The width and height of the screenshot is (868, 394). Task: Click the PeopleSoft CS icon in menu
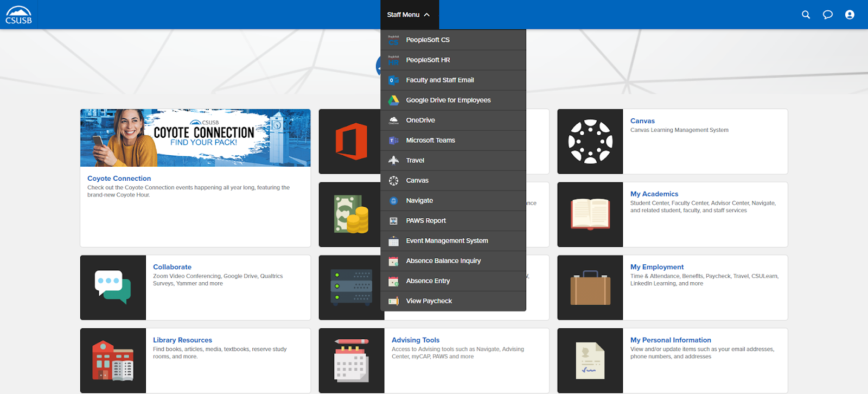click(x=394, y=40)
